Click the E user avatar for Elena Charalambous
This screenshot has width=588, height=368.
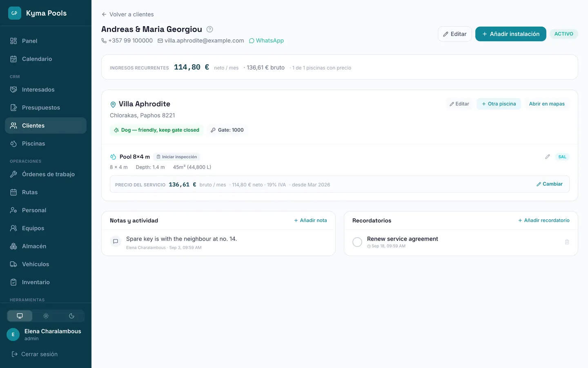13,334
